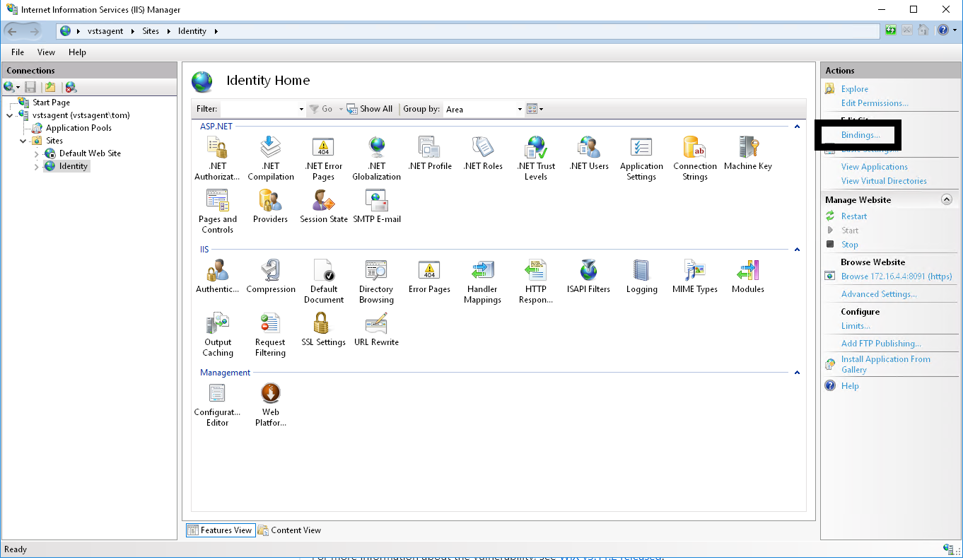Screen dimensions: 963x560
Task: Open Pages and Controls feature
Action: click(217, 211)
